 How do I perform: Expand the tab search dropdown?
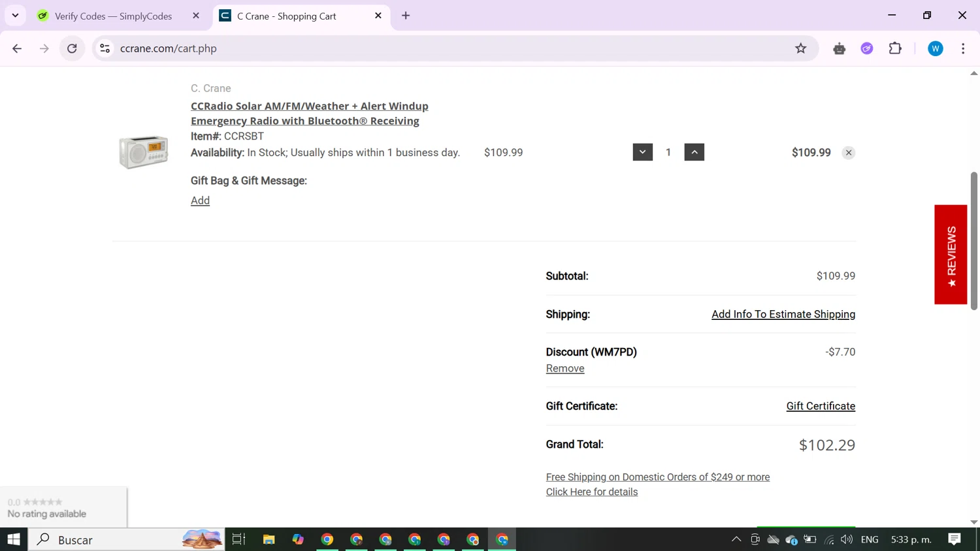tap(15, 16)
